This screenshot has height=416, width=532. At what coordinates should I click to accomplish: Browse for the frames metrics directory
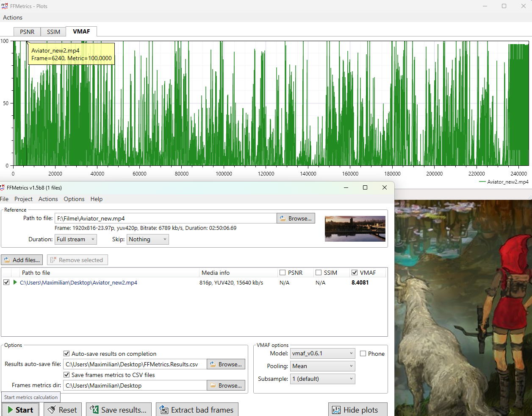pyautogui.click(x=226, y=385)
